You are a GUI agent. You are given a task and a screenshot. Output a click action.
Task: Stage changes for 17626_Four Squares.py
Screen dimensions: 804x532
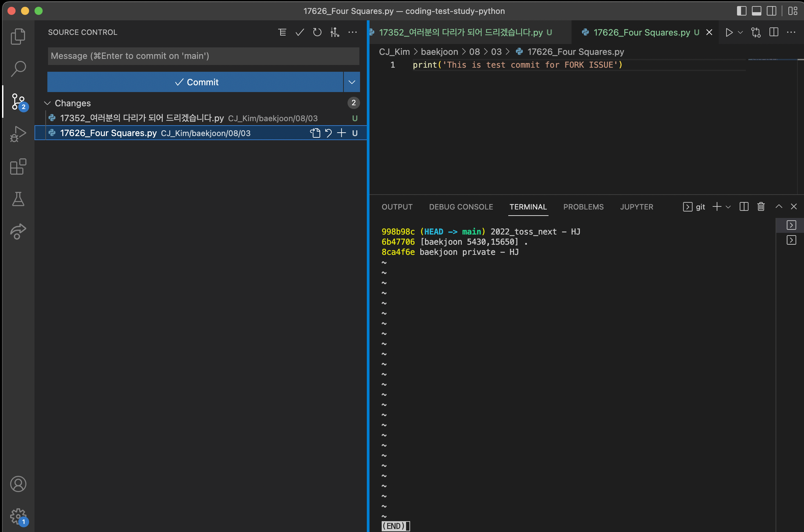pos(341,133)
